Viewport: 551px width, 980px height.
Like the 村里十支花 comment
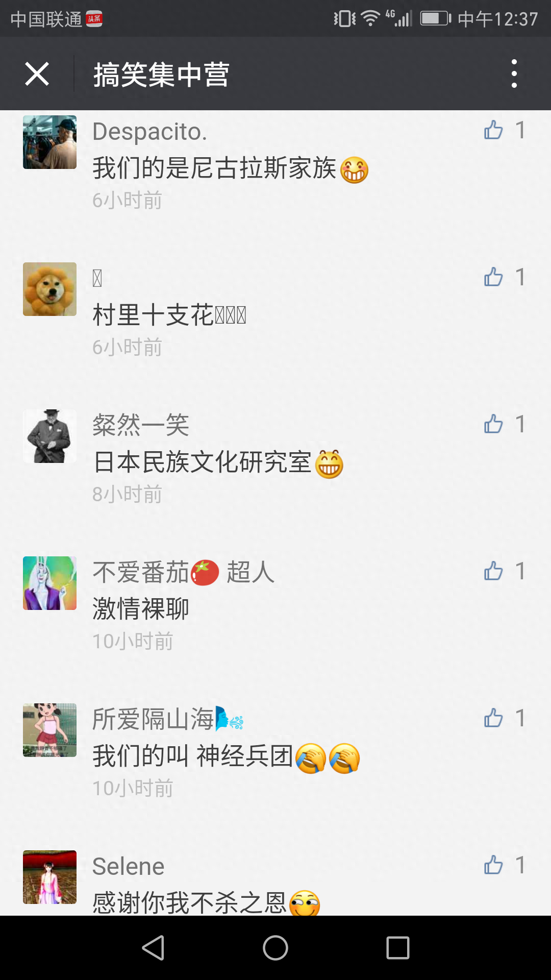tap(493, 277)
